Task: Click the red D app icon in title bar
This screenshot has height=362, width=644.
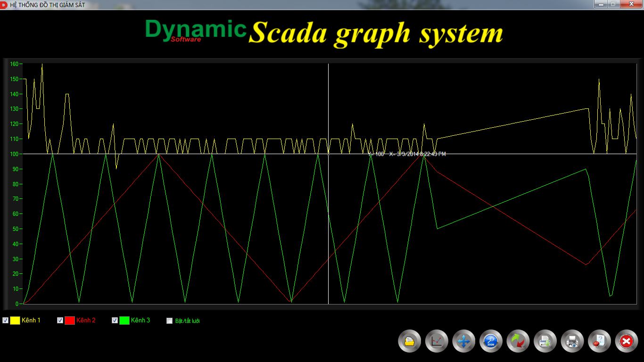Action: click(x=4, y=5)
